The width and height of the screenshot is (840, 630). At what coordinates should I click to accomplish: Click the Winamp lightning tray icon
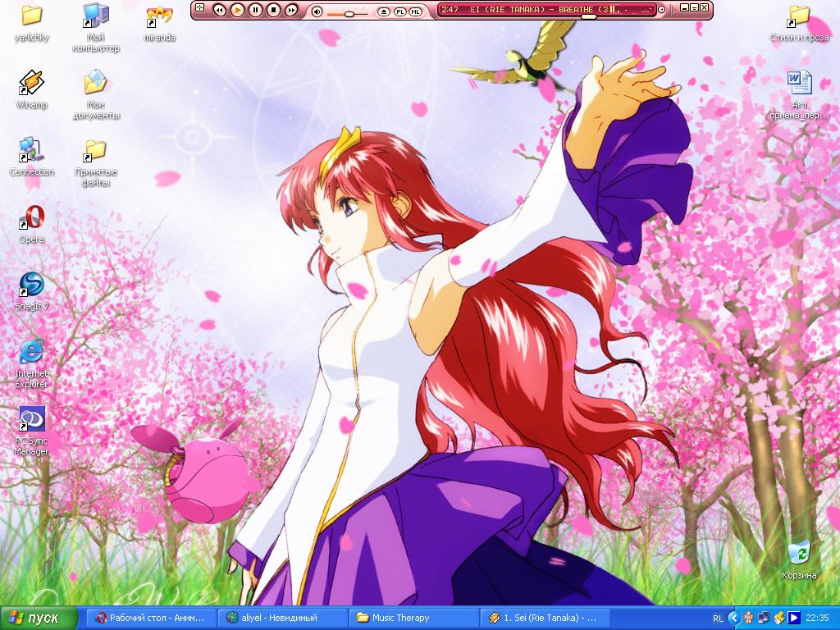(778, 619)
